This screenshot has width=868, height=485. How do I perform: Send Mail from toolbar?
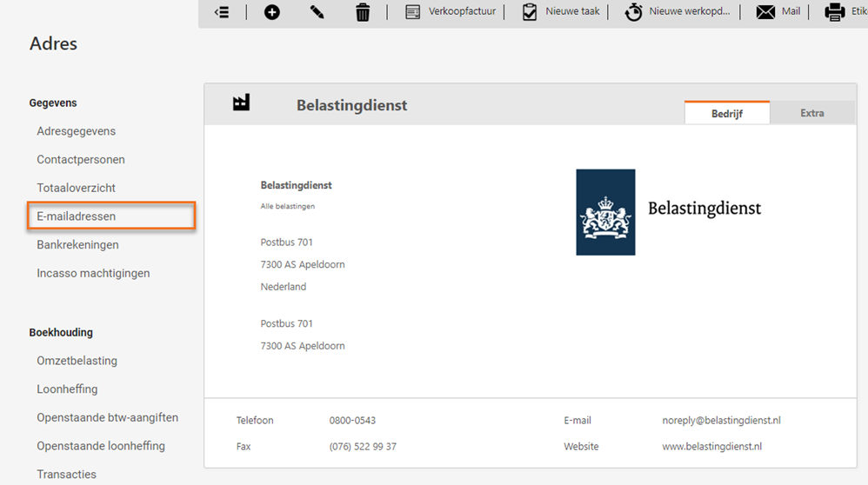click(778, 11)
